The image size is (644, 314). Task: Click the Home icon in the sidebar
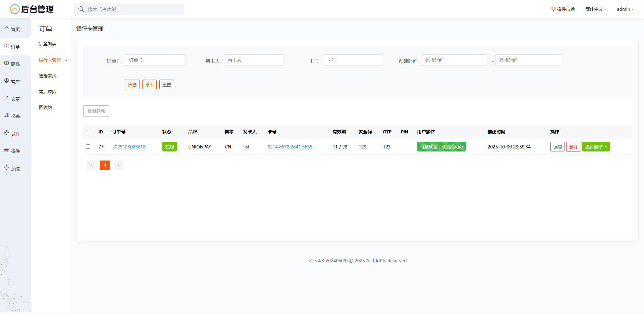[x=7, y=29]
